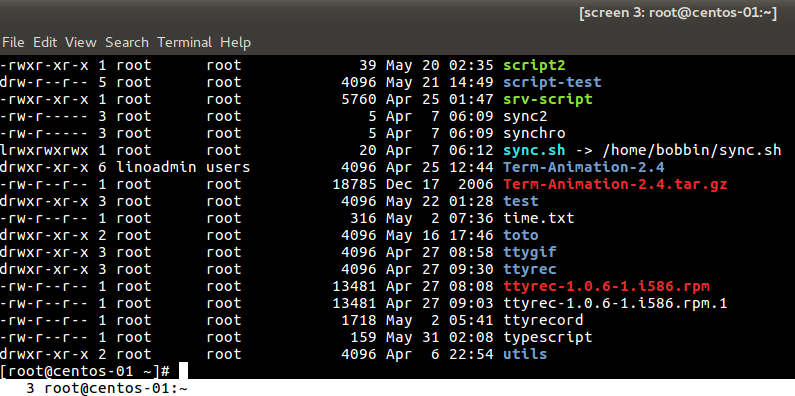Click the timestamp May 20 02:35
Screen dimensions: 795x396
(x=439, y=65)
